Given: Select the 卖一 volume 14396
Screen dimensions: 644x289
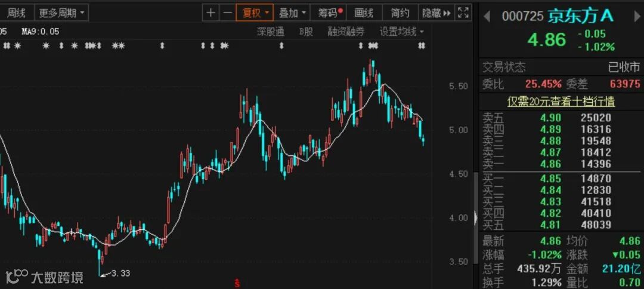Looking at the screenshot, I should tap(596, 164).
